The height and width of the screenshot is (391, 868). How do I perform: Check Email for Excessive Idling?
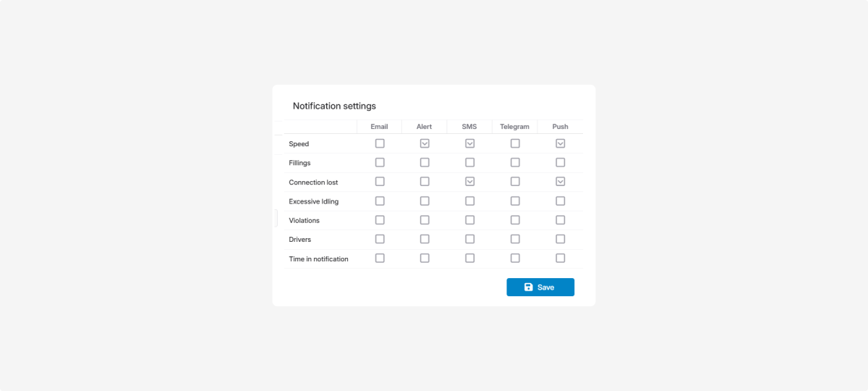pyautogui.click(x=380, y=201)
